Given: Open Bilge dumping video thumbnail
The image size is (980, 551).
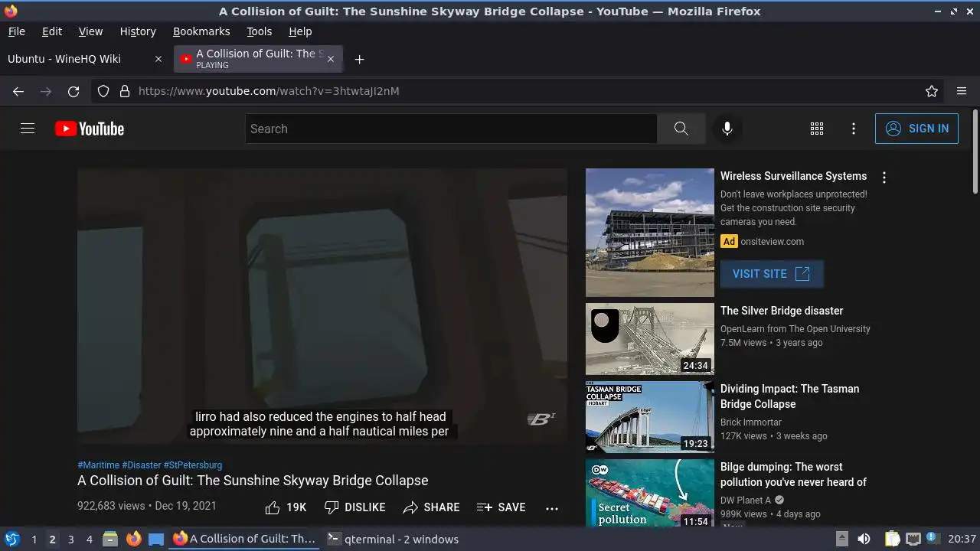Looking at the screenshot, I should 650,493.
